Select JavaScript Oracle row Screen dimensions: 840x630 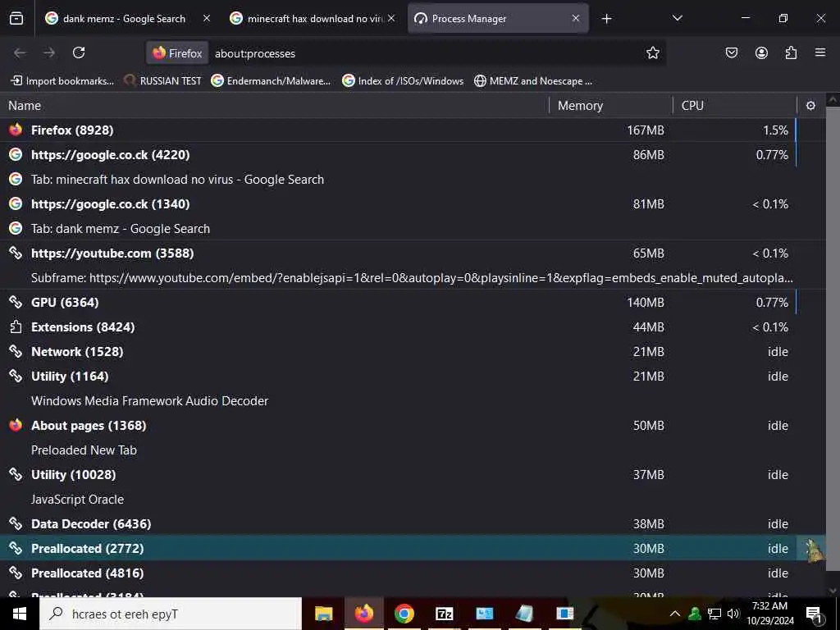[x=413, y=500]
